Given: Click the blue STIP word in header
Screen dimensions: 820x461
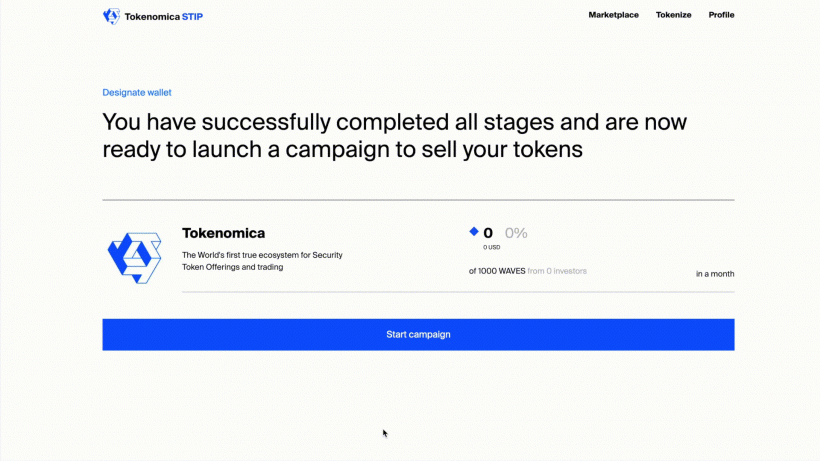Looking at the screenshot, I should [192, 17].
